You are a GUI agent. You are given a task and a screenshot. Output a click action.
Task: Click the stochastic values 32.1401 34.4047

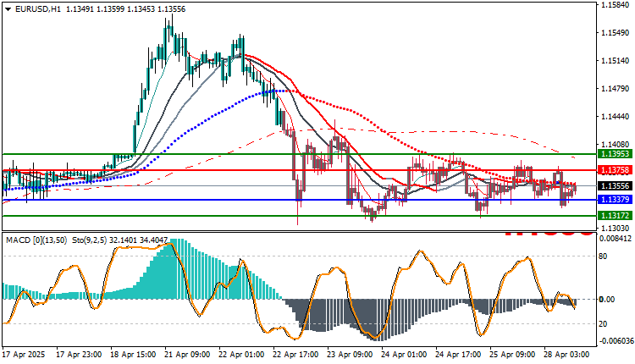[138, 240]
